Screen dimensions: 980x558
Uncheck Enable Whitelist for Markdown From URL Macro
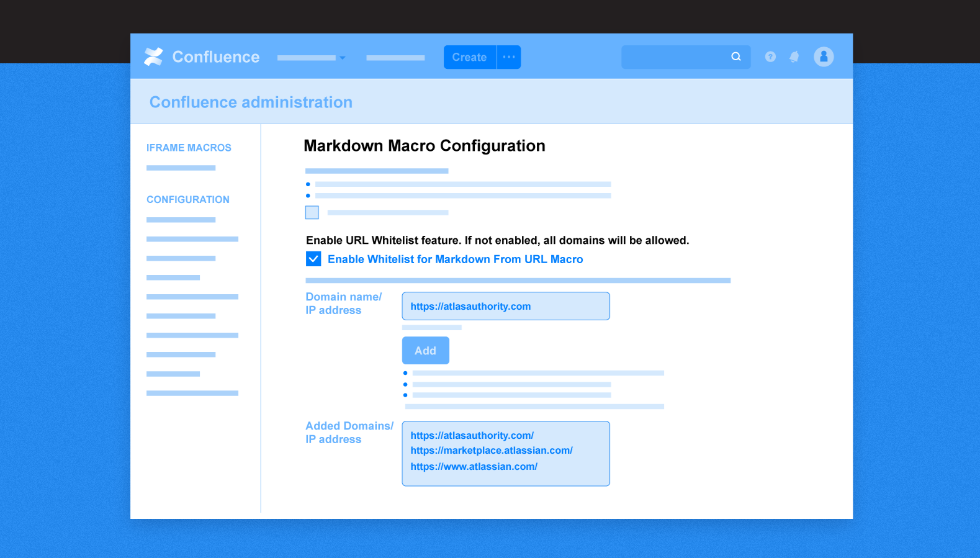tap(313, 259)
